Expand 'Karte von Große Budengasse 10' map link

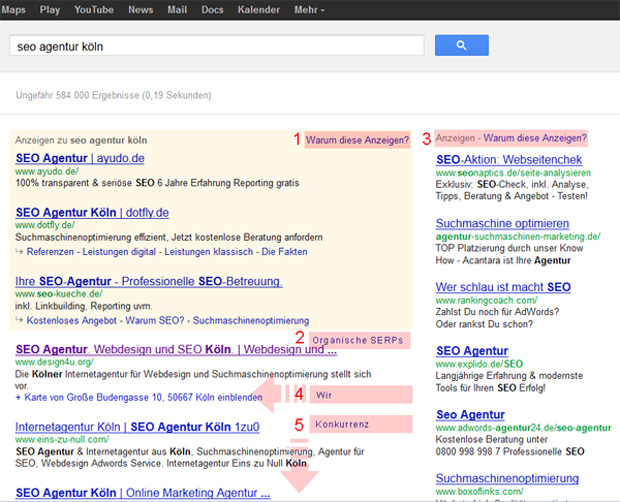139,397
